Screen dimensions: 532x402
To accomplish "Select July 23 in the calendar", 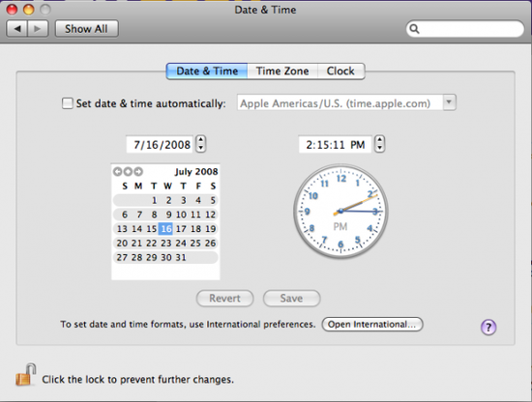I will pos(166,243).
